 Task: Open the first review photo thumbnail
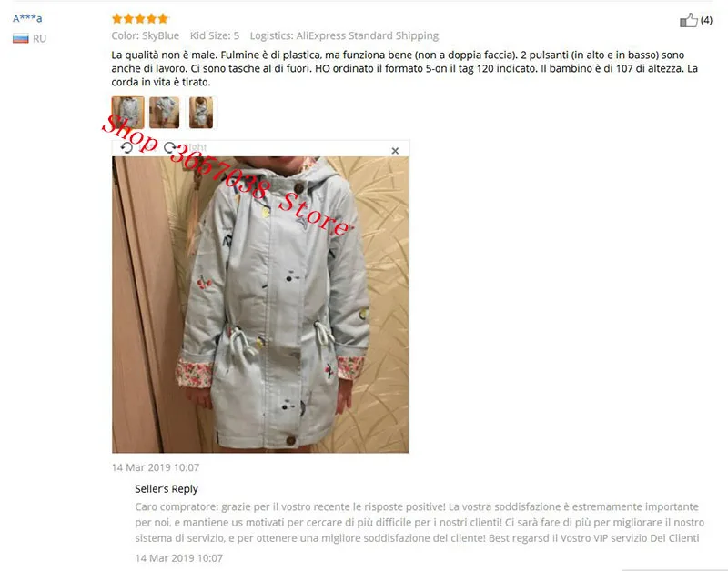pyautogui.click(x=127, y=112)
